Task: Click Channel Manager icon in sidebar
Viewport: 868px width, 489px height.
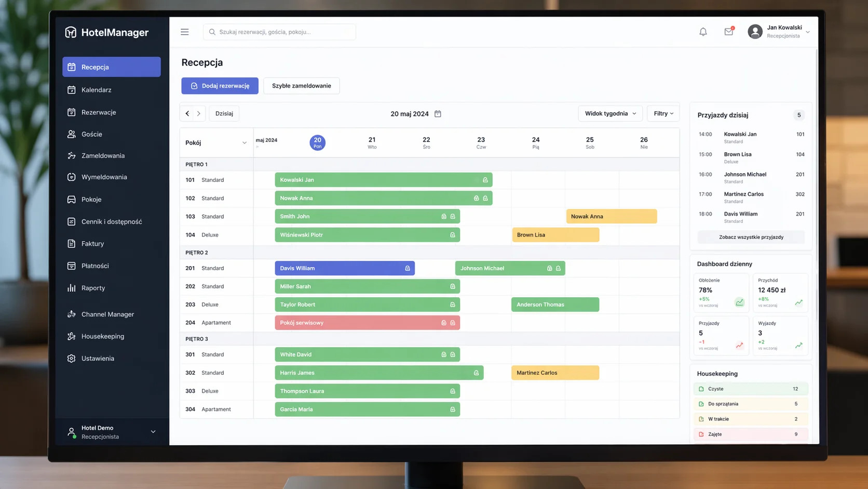Action: [72, 314]
